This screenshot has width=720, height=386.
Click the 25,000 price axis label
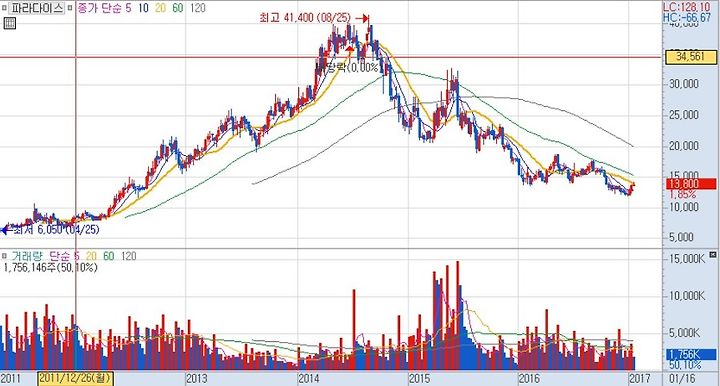[x=684, y=115]
